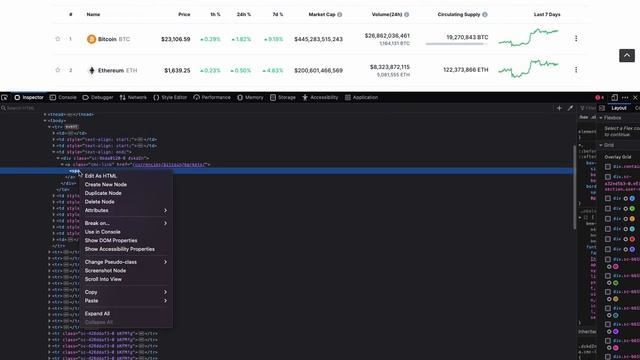
Task: Enable grid overlay with the blue swatch
Action: (x=608, y=198)
